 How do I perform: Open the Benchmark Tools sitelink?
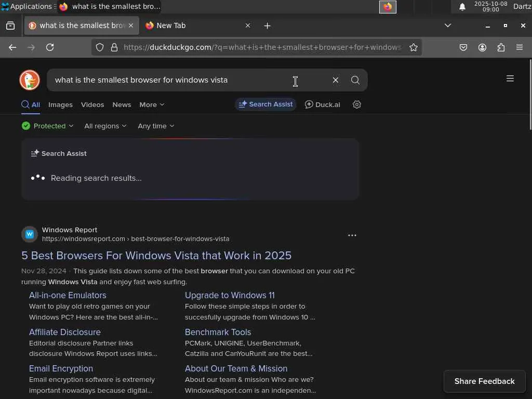pos(218,332)
